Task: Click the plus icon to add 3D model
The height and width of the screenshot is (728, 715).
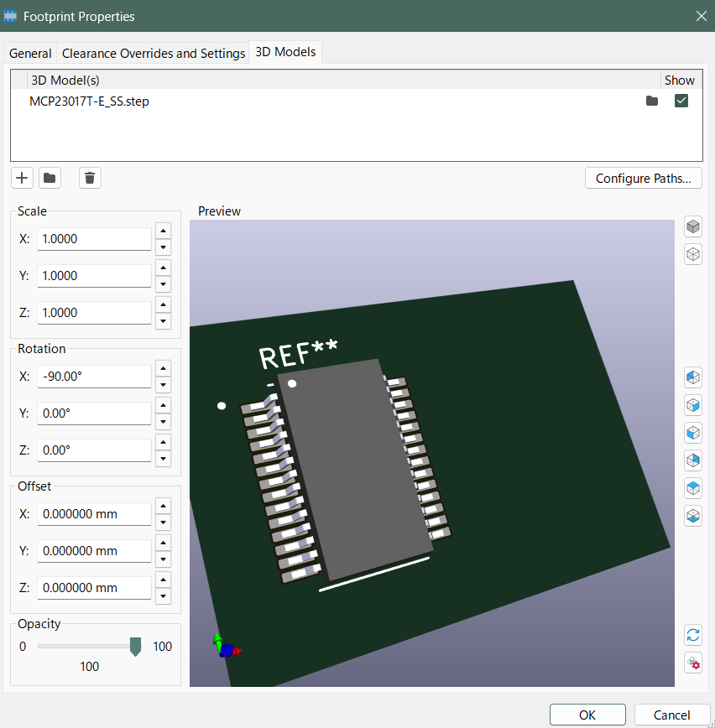Action: tap(22, 178)
